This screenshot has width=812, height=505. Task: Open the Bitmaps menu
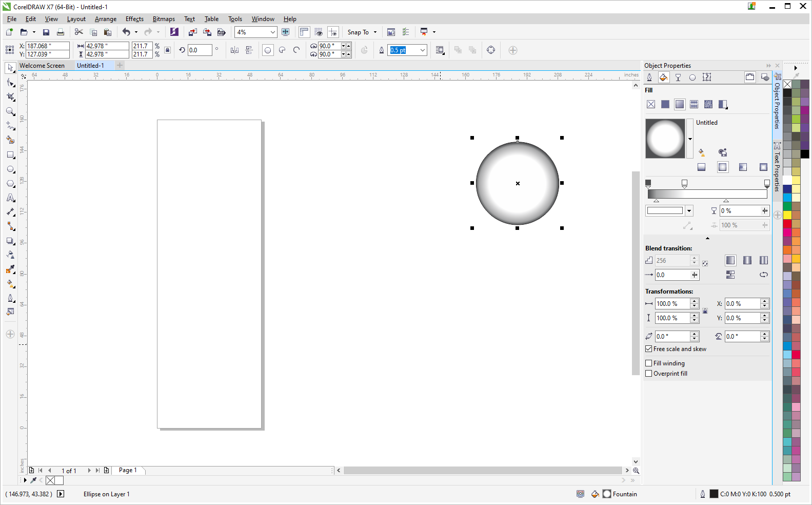pos(164,19)
